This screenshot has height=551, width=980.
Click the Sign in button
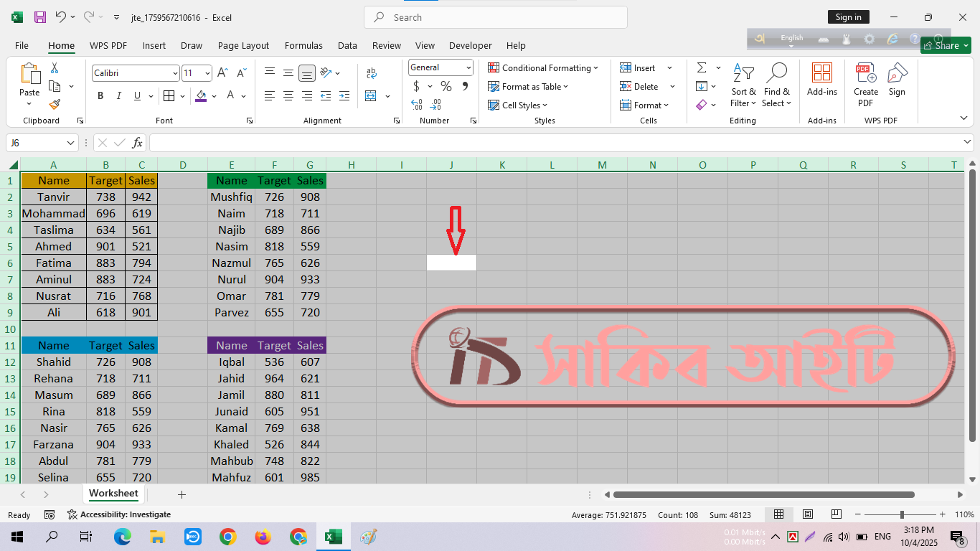[x=848, y=17]
